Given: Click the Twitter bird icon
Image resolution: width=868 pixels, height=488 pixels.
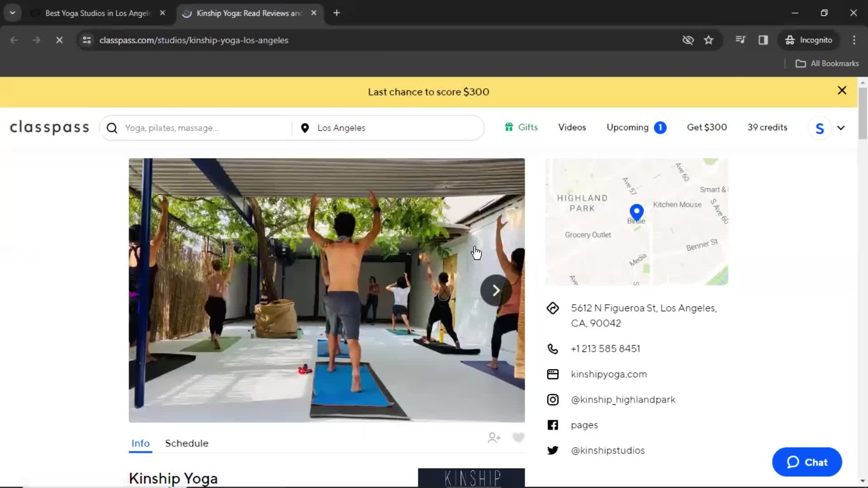Looking at the screenshot, I should tap(552, 450).
